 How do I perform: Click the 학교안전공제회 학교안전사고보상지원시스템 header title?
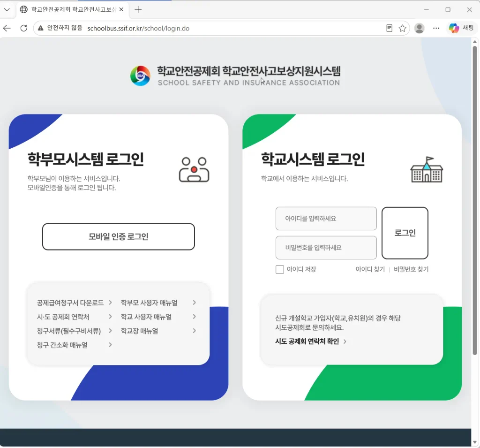pos(249,71)
